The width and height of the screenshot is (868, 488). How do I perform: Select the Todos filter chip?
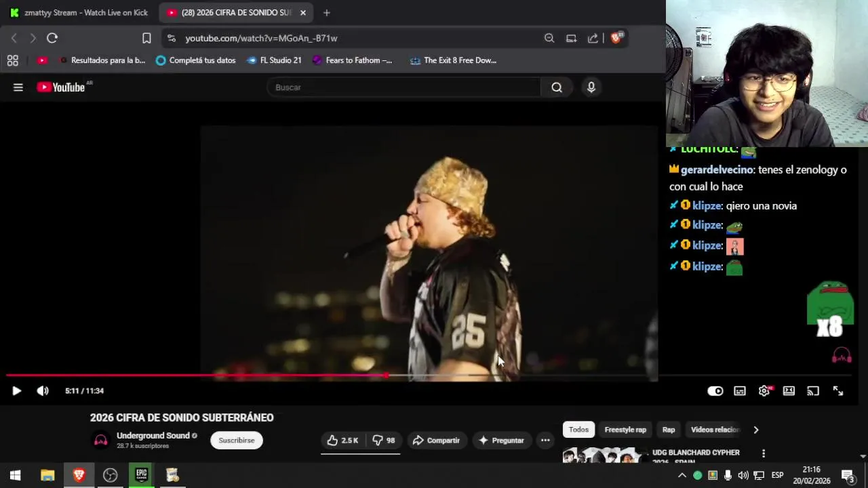coord(578,429)
